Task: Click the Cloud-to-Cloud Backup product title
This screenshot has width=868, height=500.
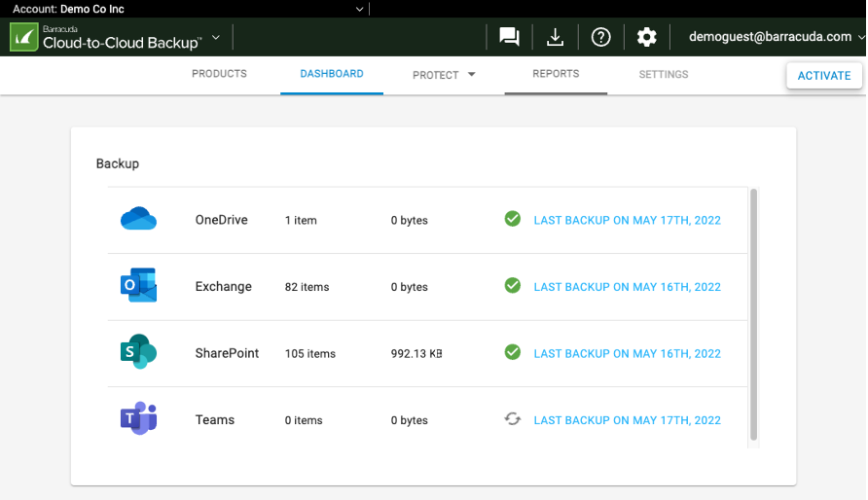Action: point(122,43)
